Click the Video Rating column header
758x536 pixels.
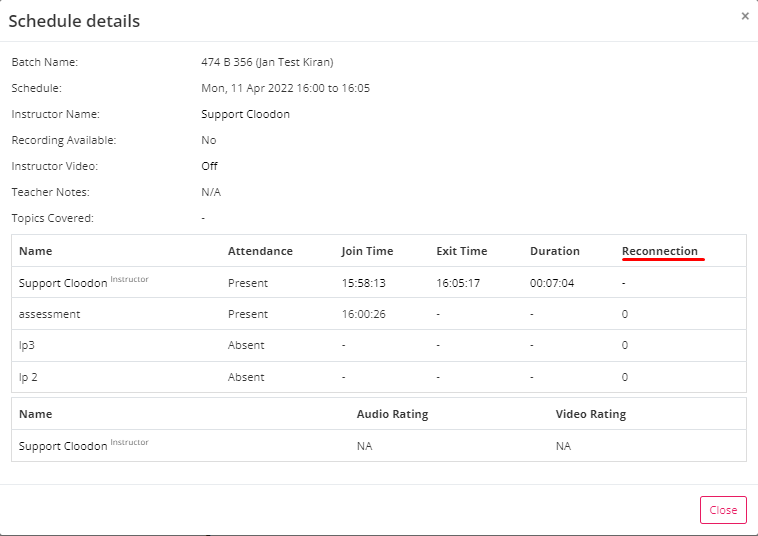click(x=591, y=414)
